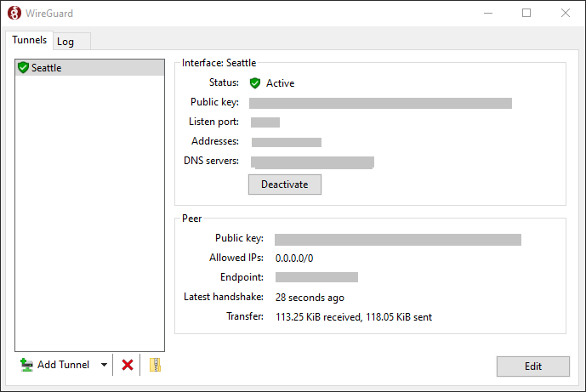This screenshot has width=586, height=392.
Task: Click the Add Tunnel button
Action: (55, 365)
